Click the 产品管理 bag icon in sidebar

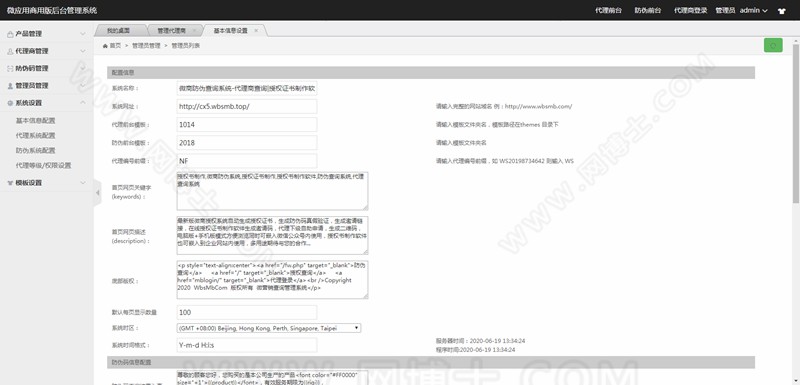tap(10, 34)
